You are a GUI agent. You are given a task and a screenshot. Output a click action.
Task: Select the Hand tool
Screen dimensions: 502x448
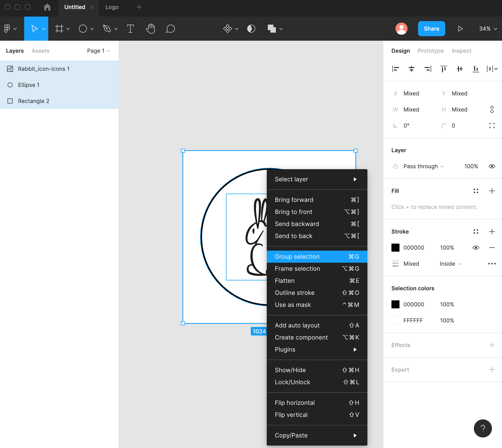[150, 29]
